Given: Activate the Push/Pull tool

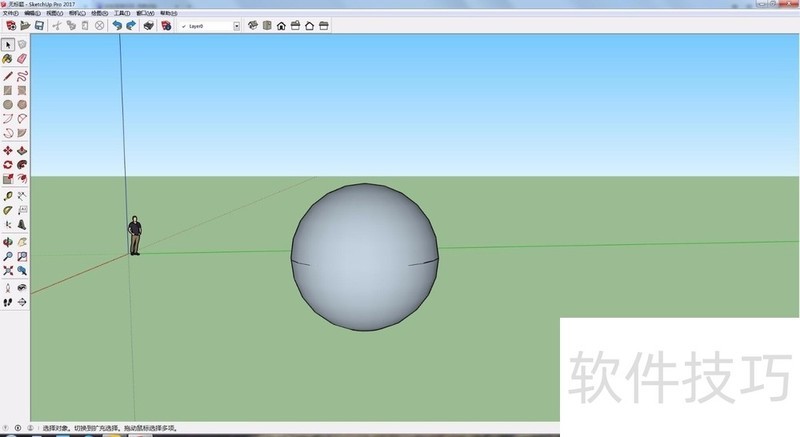Looking at the screenshot, I should tap(22, 150).
